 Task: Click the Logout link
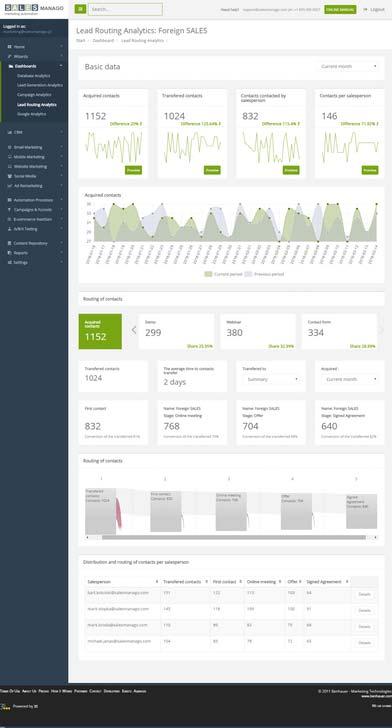[x=377, y=9]
